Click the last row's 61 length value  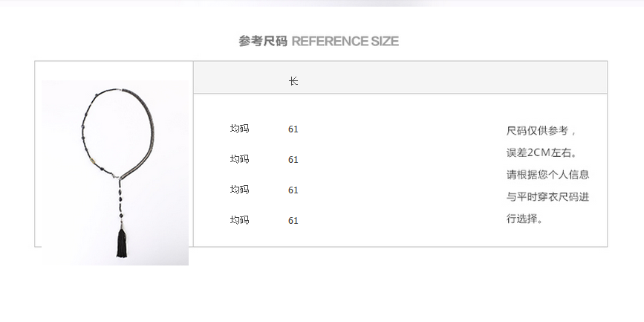pyautogui.click(x=293, y=220)
